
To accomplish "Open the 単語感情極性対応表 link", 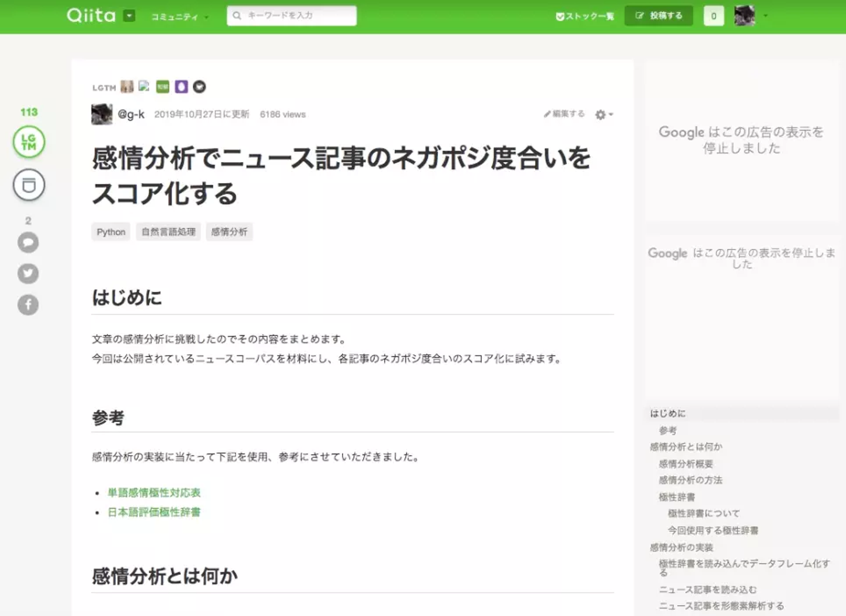I will pyautogui.click(x=154, y=493).
